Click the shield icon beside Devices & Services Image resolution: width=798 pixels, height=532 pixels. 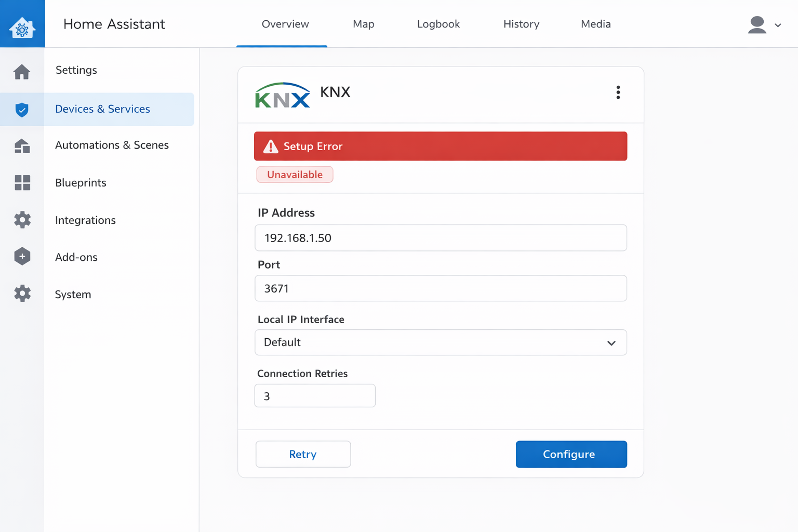(x=22, y=109)
